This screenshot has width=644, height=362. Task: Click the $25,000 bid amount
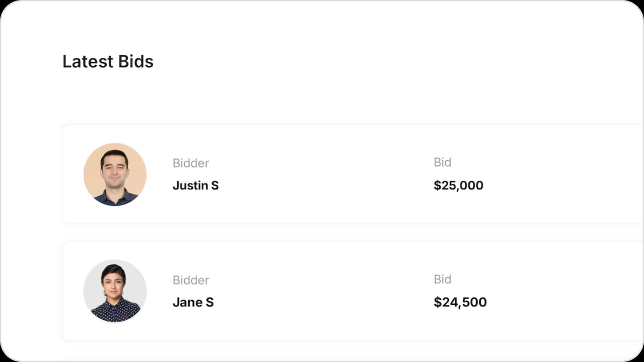(x=458, y=186)
